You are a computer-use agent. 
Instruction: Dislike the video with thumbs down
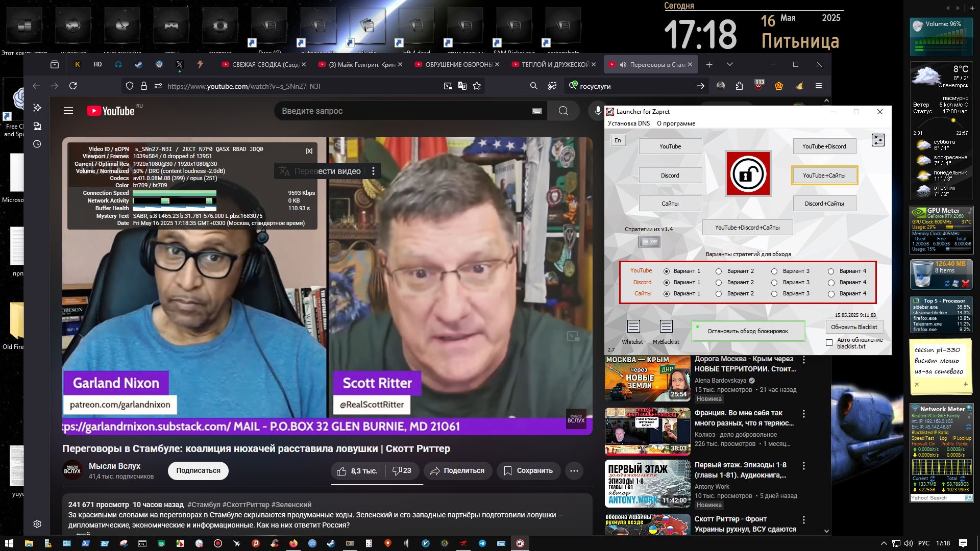tap(402, 470)
